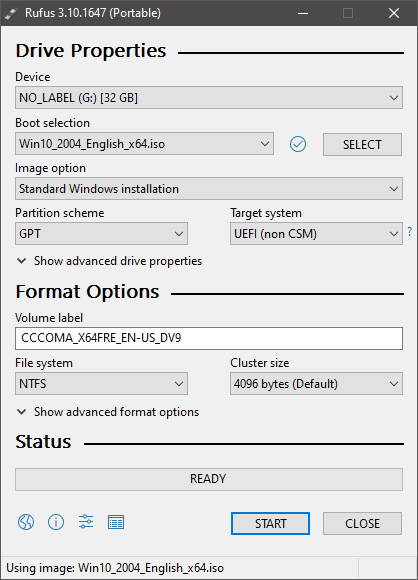Click the Target system label
The height and width of the screenshot is (580, 418).
click(266, 213)
